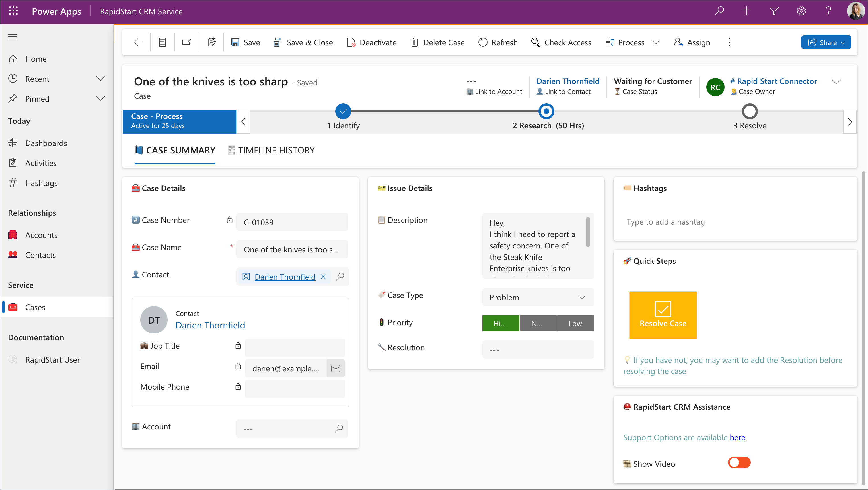The width and height of the screenshot is (868, 490).
Task: Open the record set view icon
Action: (163, 42)
